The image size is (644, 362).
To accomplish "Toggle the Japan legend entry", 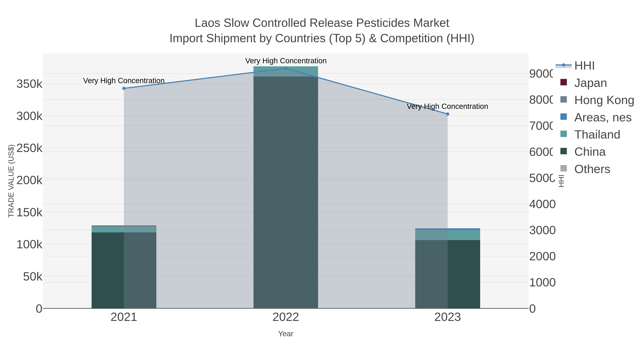I will [584, 83].
